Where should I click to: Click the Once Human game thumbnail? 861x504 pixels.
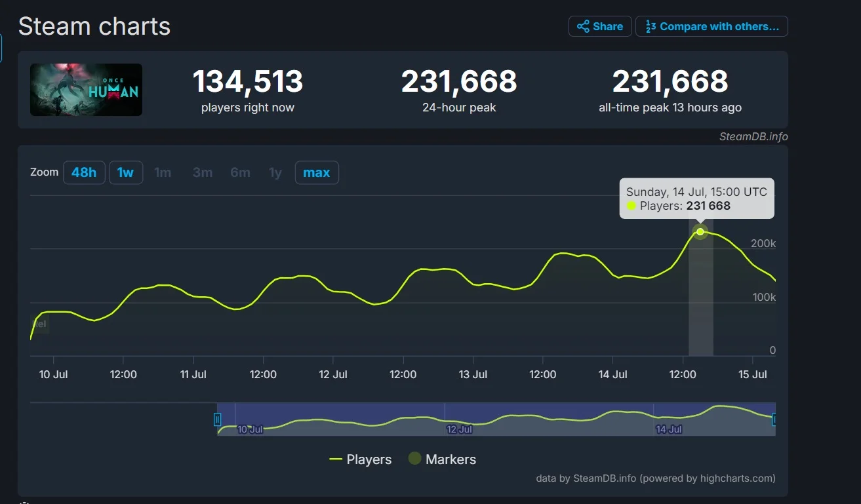pyautogui.click(x=86, y=90)
